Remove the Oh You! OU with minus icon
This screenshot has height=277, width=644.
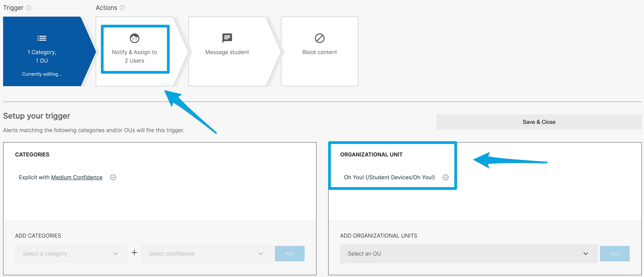coord(446,177)
